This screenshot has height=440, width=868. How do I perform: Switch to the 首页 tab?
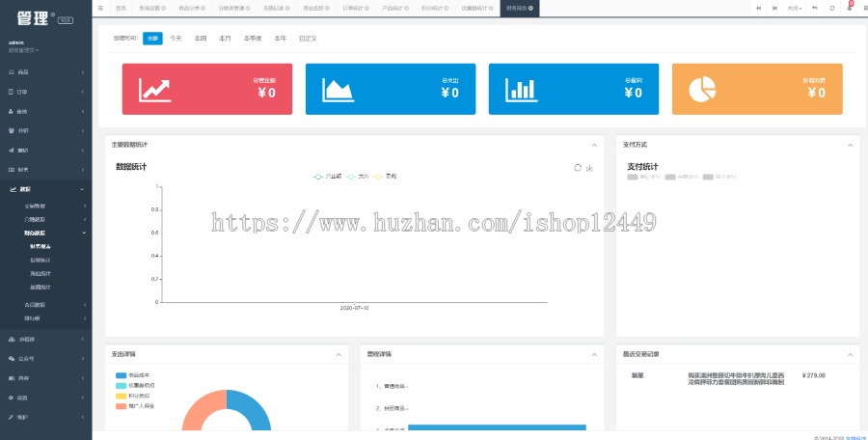tap(121, 8)
